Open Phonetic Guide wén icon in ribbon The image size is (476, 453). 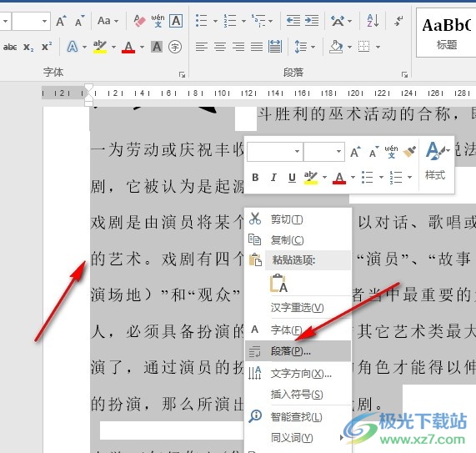(x=158, y=21)
